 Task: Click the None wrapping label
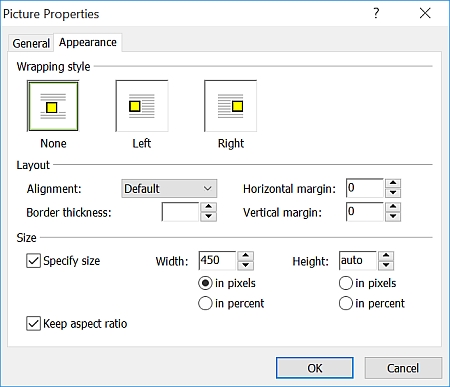[53, 143]
